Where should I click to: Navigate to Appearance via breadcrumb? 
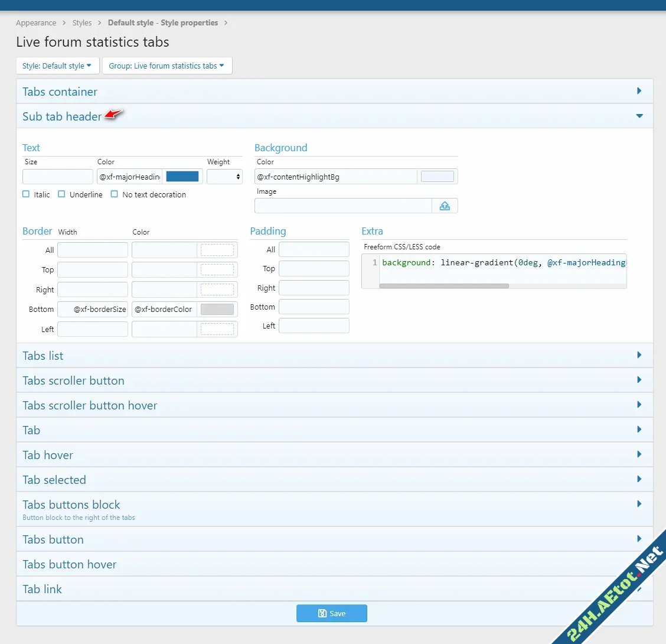[x=36, y=22]
